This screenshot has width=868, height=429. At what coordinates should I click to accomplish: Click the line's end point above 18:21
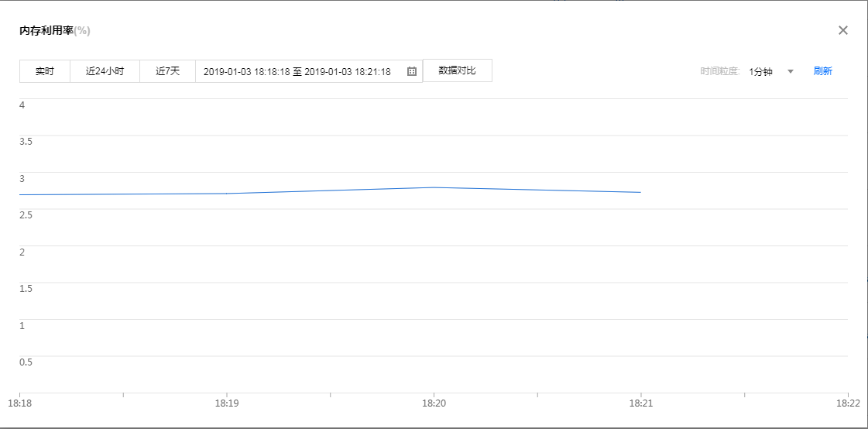pyautogui.click(x=640, y=192)
